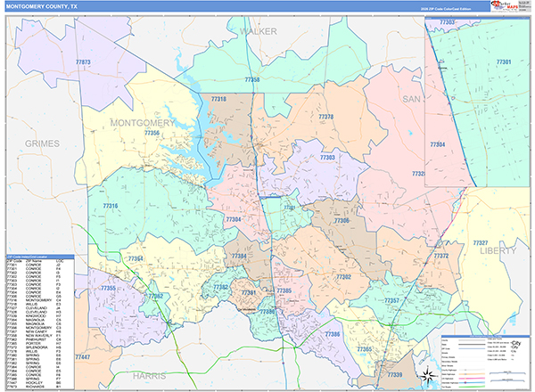Select the 77339 ZIP code label
The image size is (535, 392).
click(x=395, y=375)
